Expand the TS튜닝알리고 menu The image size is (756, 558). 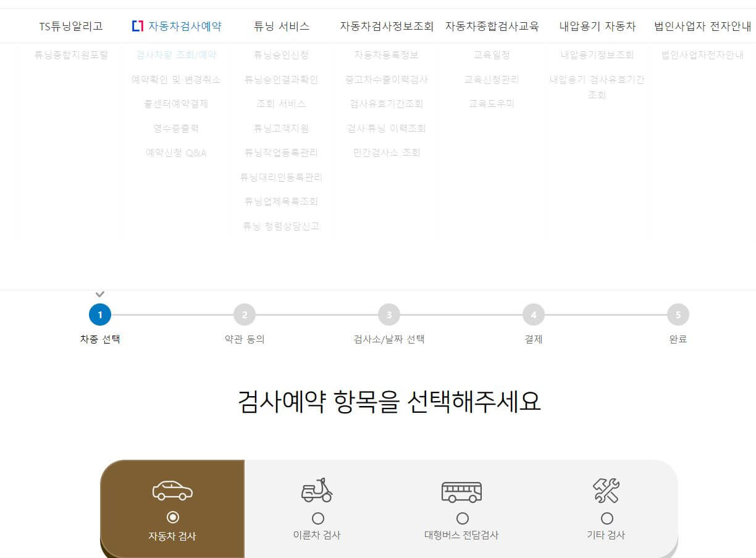pos(70,25)
